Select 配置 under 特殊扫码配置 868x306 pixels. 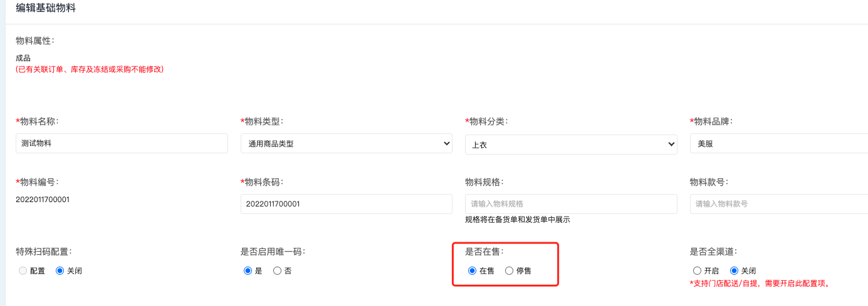tap(24, 271)
